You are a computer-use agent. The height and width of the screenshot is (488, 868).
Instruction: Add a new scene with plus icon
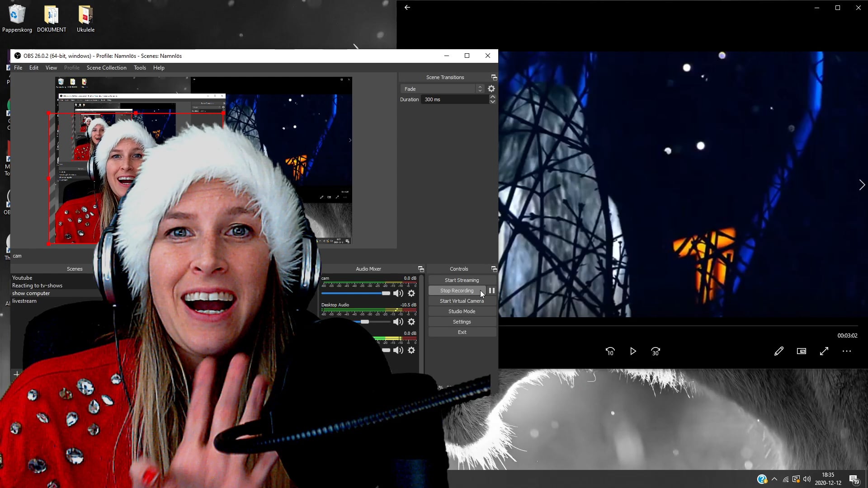[17, 374]
